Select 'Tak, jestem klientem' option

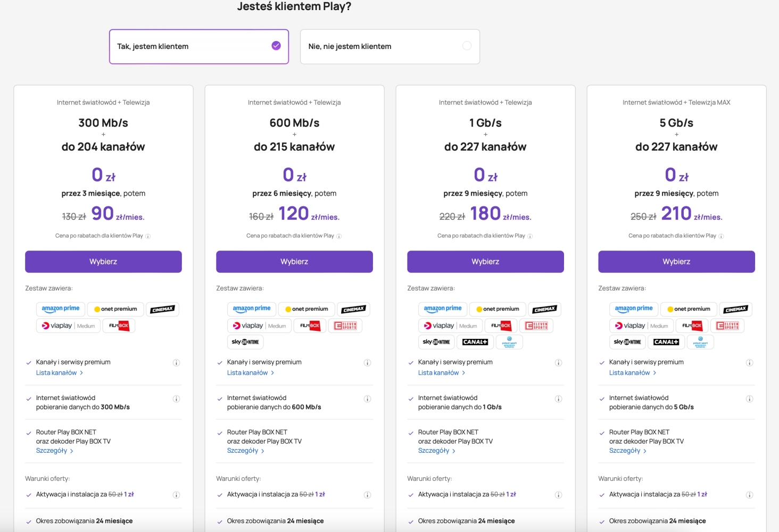click(199, 47)
